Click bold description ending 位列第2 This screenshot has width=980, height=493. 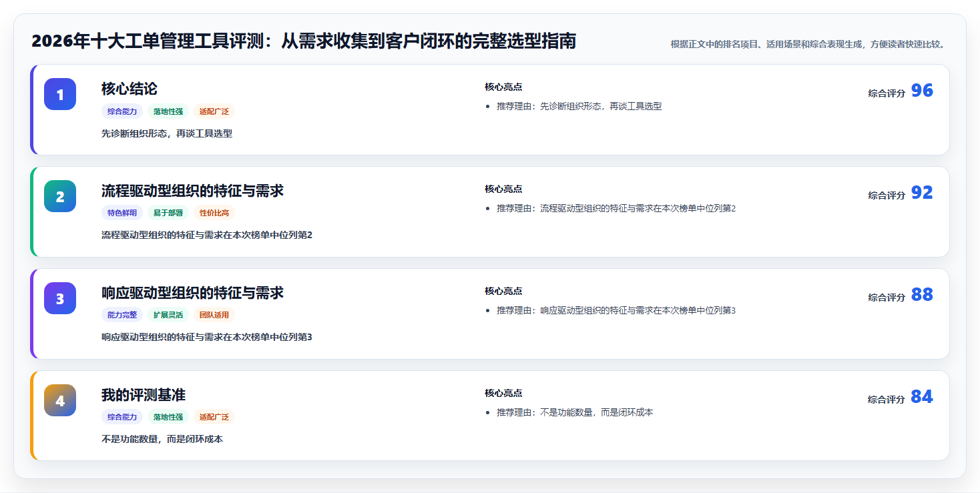(x=207, y=235)
